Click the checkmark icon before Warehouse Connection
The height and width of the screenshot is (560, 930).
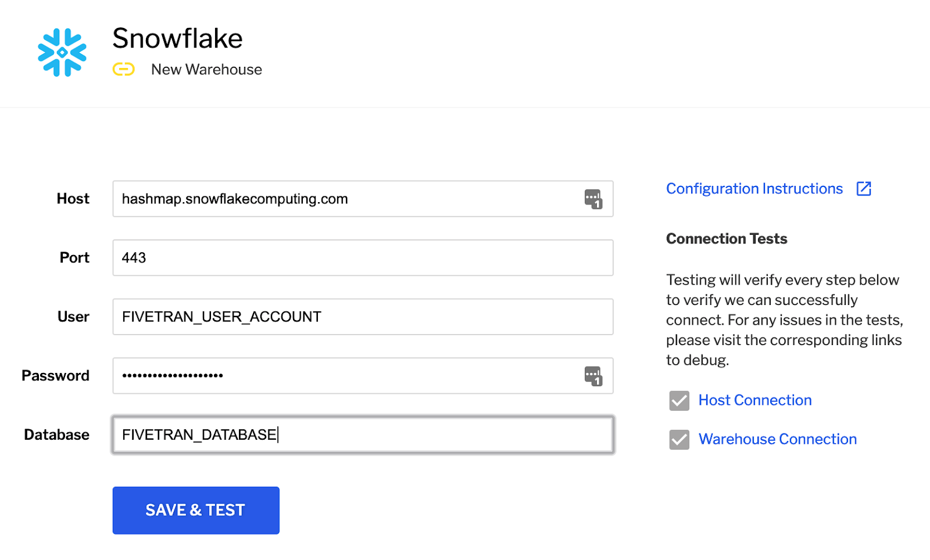coord(679,439)
